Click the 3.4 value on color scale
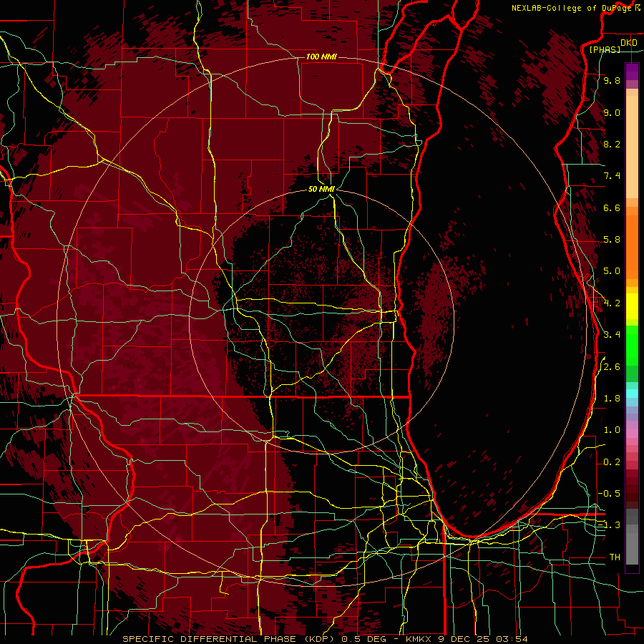 click(x=612, y=335)
